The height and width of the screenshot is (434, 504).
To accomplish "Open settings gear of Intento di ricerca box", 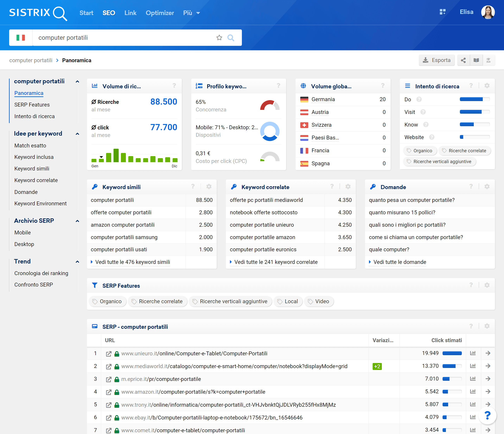I will 487,86.
